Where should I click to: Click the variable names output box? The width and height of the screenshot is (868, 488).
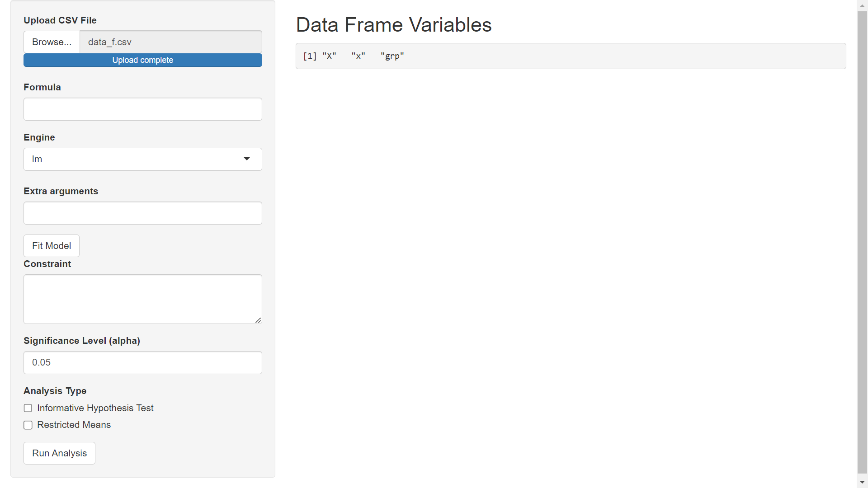[571, 56]
